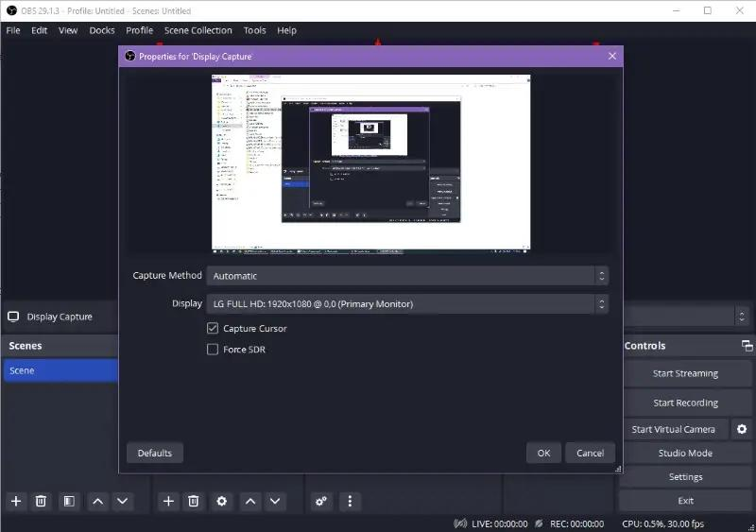Move source down with arrow icon
This screenshot has width=756, height=532.
[x=275, y=501]
